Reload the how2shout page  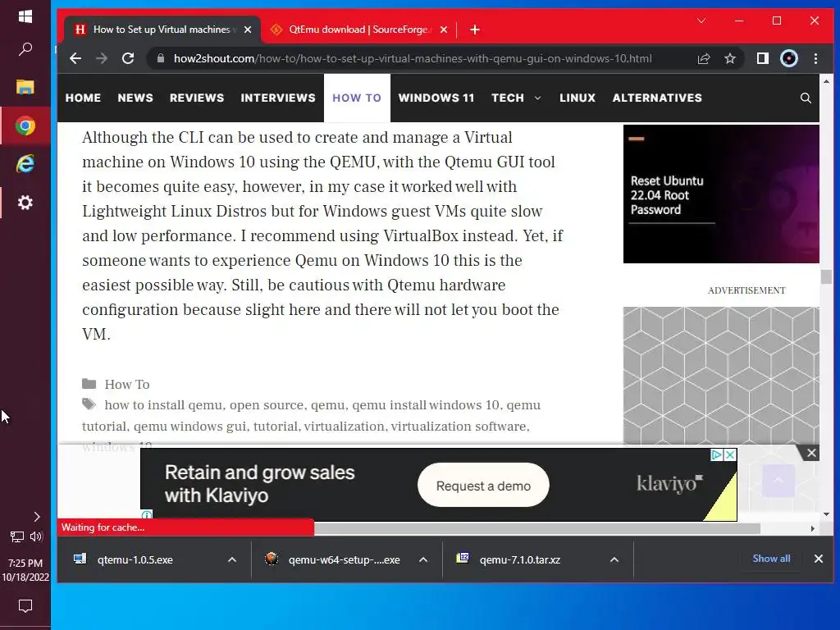pos(127,58)
